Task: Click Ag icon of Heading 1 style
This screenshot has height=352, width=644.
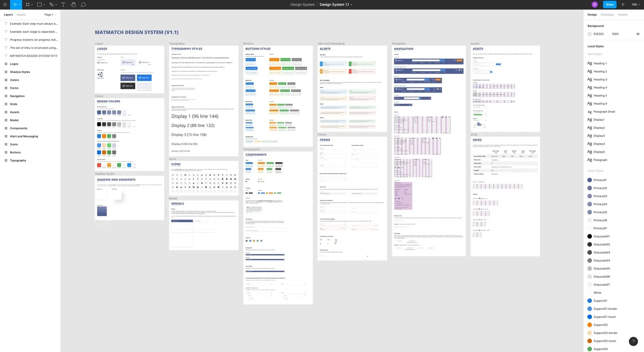Action: [x=590, y=63]
